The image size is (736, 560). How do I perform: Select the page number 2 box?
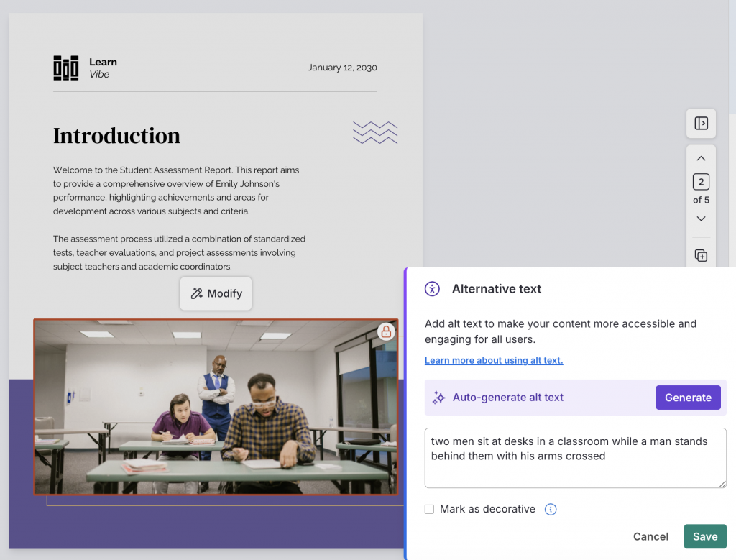coord(701,182)
